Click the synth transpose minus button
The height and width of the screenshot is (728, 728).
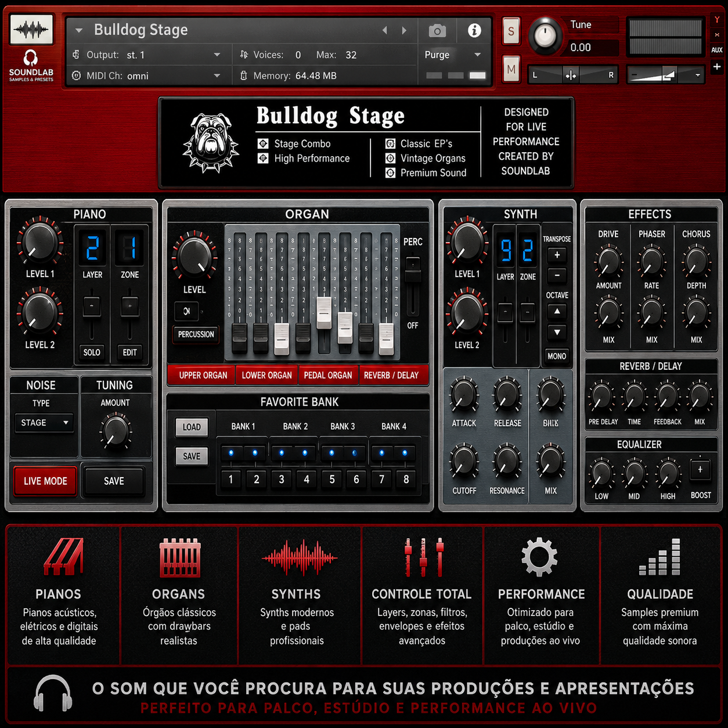557,275
